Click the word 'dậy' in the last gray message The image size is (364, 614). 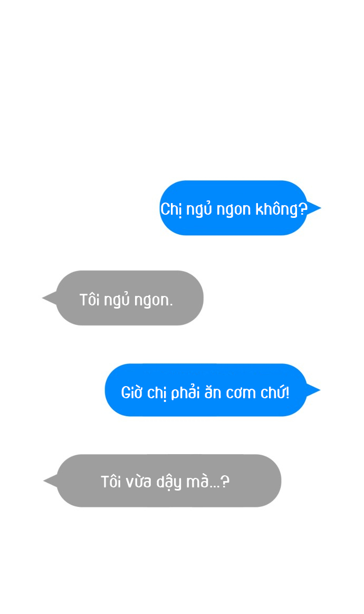(x=169, y=483)
